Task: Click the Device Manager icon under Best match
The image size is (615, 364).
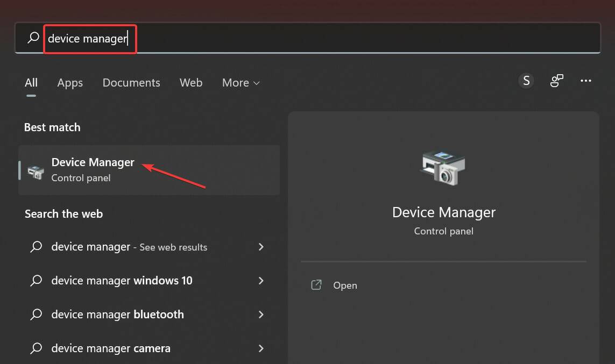Action: coord(36,170)
